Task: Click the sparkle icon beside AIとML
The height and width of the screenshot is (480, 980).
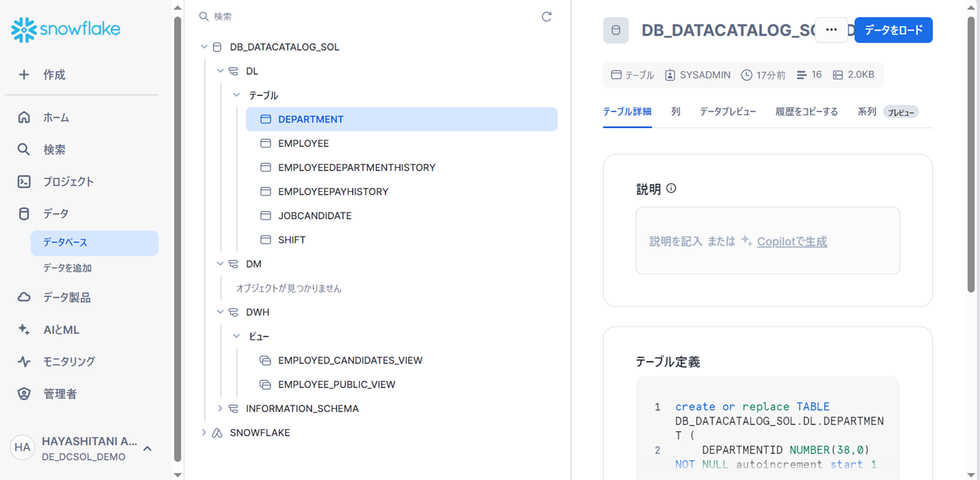Action: (x=24, y=330)
